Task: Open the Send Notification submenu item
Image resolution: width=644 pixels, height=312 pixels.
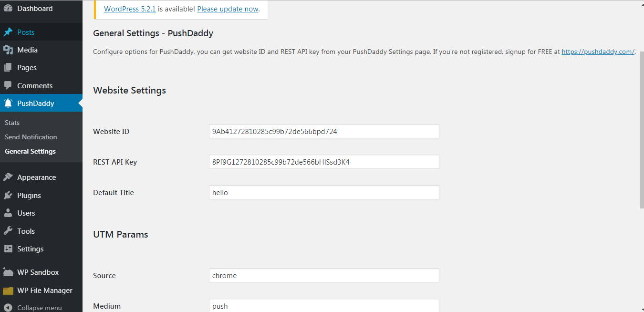Action: [x=31, y=137]
